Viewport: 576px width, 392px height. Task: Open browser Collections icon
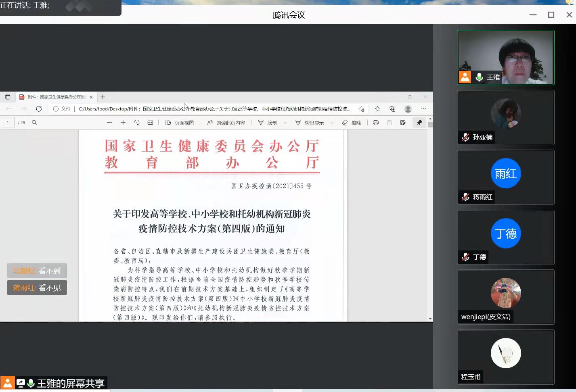pos(392,109)
